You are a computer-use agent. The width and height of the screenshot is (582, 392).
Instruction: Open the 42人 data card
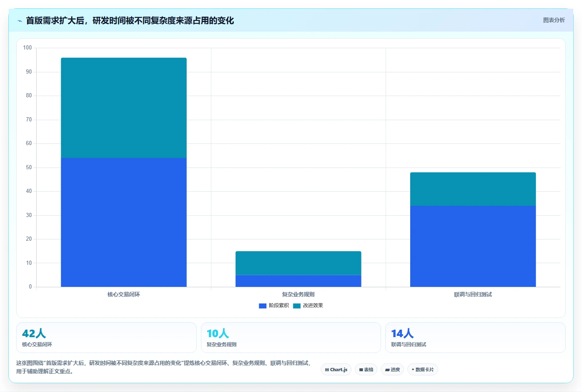(106, 338)
